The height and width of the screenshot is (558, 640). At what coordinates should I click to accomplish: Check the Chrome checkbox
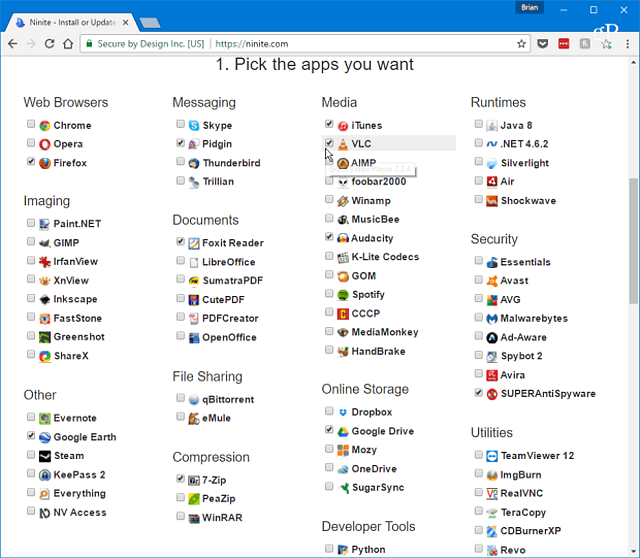[31, 124]
